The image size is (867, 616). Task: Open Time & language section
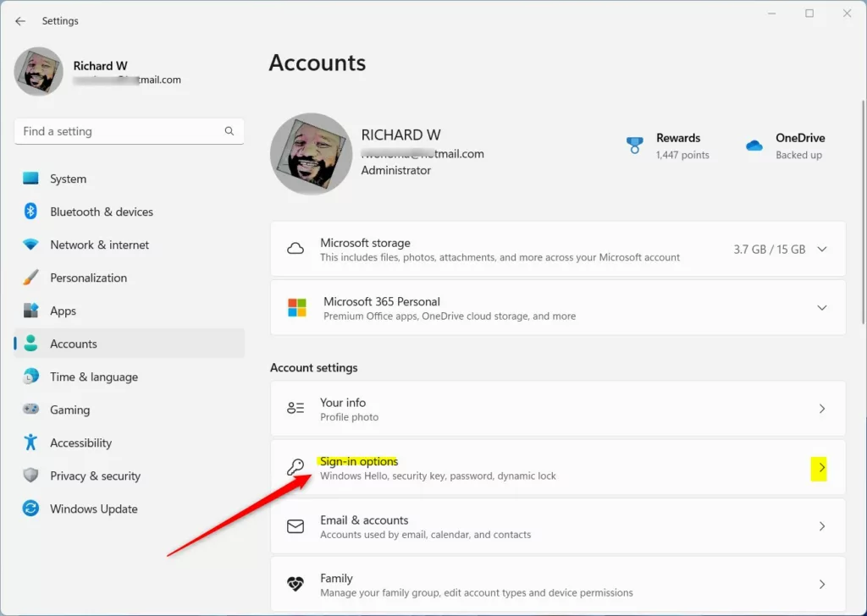click(x=93, y=377)
